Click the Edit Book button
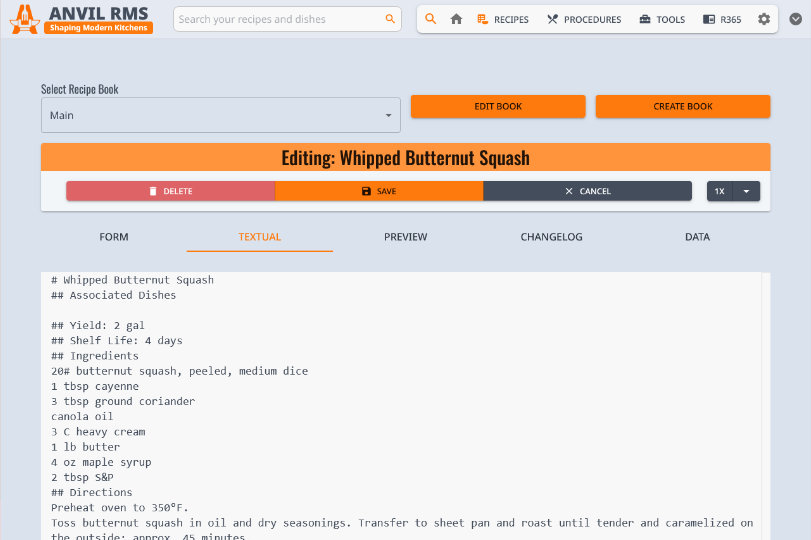 pos(498,106)
